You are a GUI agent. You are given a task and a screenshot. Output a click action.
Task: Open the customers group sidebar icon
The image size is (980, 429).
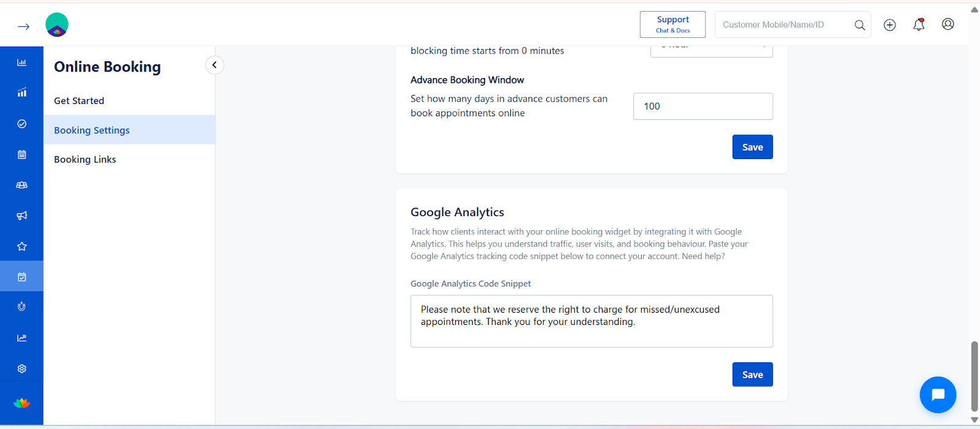(x=21, y=185)
